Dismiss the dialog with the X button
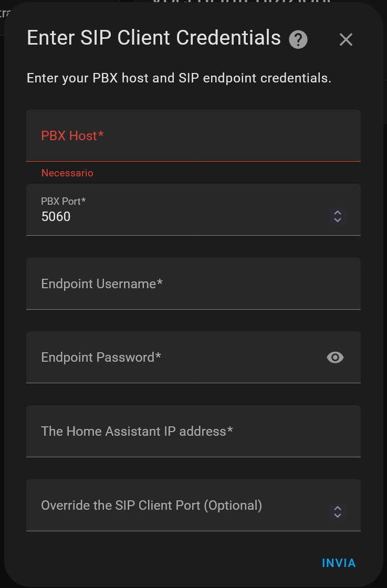Screen dimensions: 387x588 pos(346,39)
